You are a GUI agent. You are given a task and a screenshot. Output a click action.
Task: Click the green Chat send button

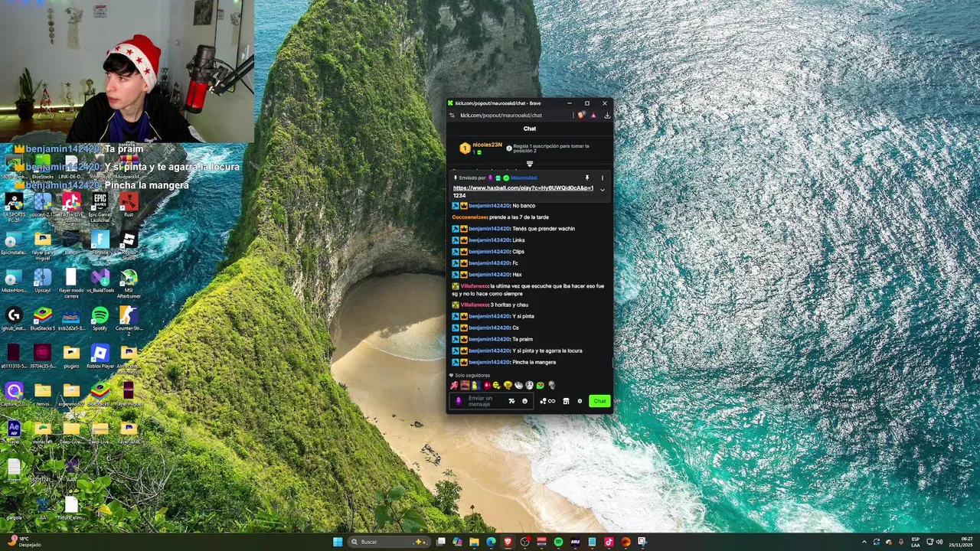pyautogui.click(x=599, y=401)
